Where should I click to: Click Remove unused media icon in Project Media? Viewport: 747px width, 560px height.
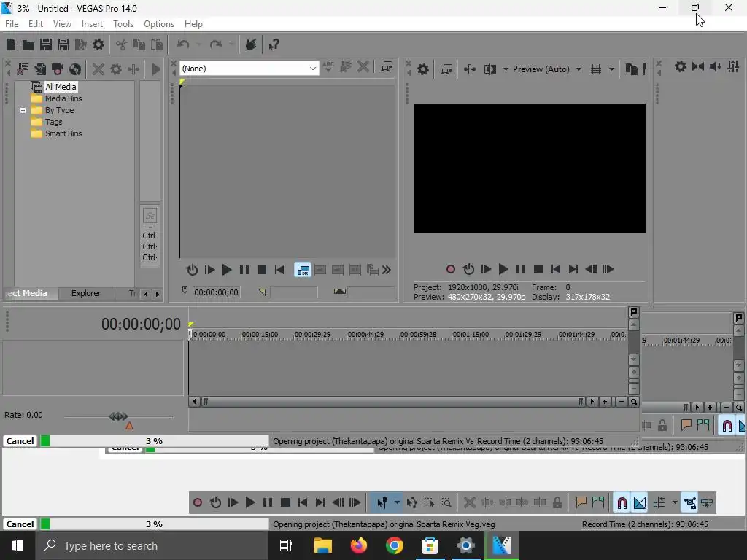pyautogui.click(x=23, y=69)
